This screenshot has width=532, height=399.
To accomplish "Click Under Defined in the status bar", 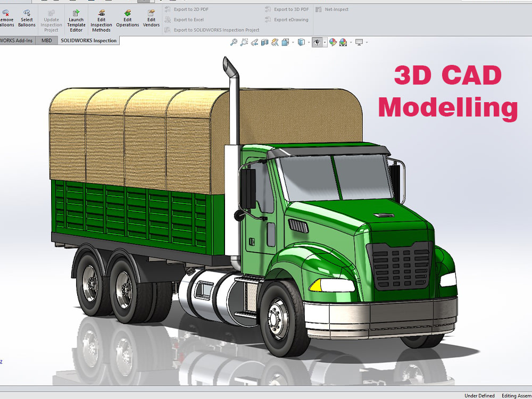I will (479, 396).
